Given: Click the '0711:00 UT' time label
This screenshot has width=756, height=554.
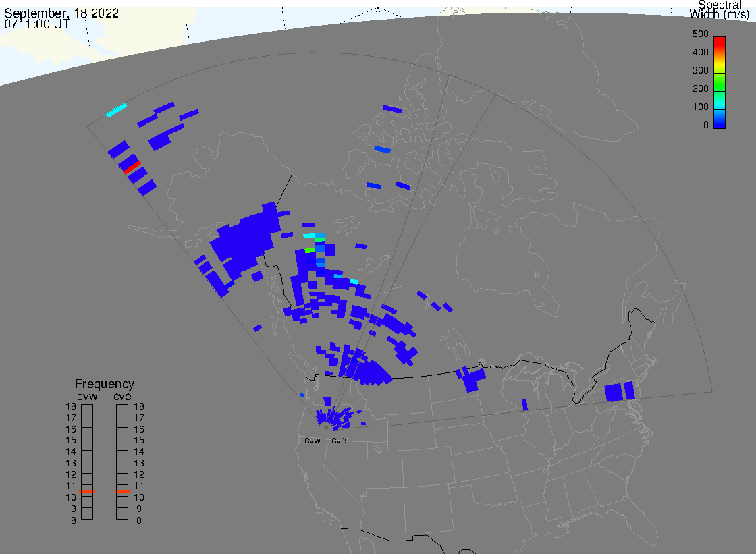Looking at the screenshot, I should (37, 24).
